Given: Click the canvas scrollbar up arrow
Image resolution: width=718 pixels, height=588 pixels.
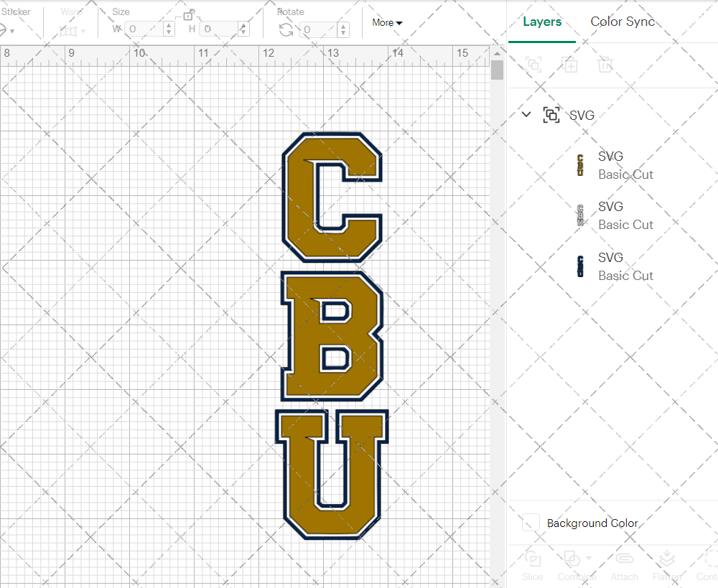Looking at the screenshot, I should coord(497,54).
